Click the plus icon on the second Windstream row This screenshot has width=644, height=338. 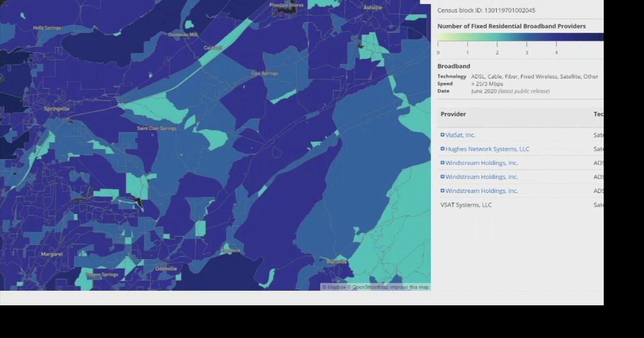coord(442,177)
